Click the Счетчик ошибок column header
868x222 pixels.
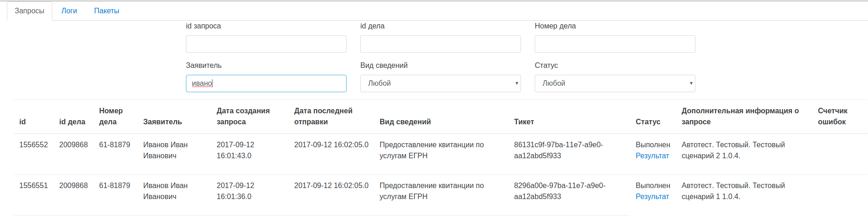click(832, 117)
